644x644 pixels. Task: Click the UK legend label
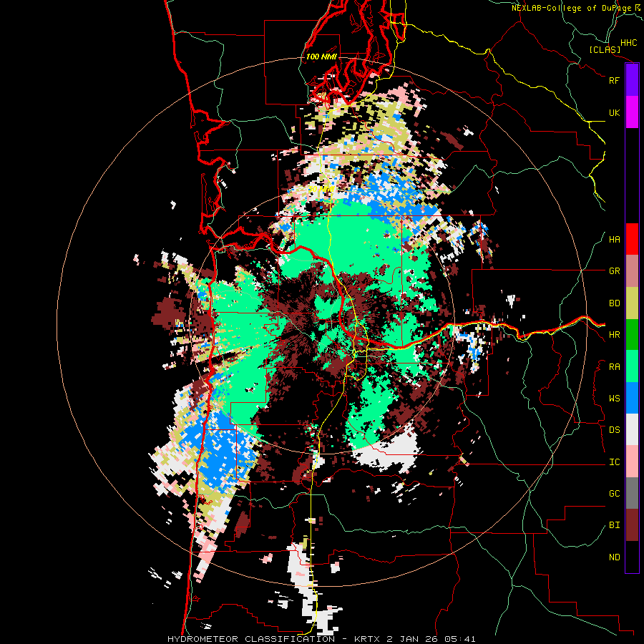click(614, 112)
